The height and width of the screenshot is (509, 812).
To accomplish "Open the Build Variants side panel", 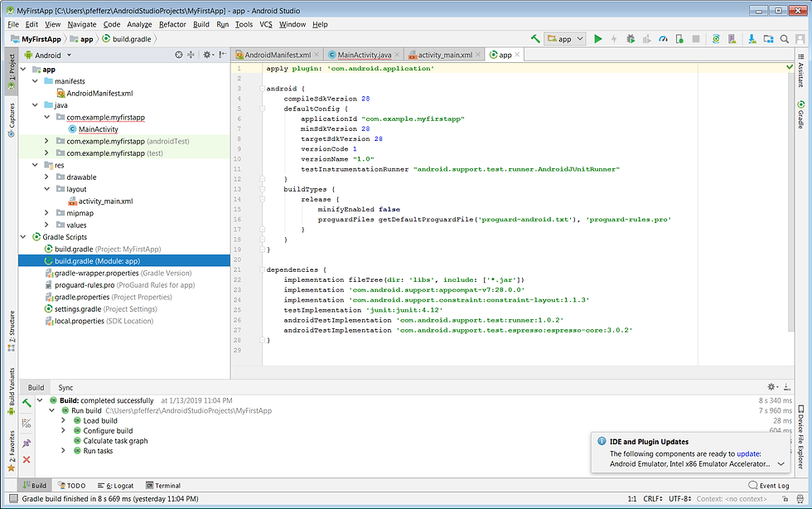I will tap(12, 392).
